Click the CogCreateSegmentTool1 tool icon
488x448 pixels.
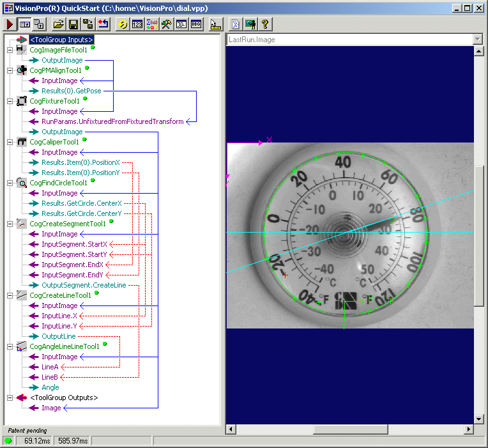(x=22, y=224)
